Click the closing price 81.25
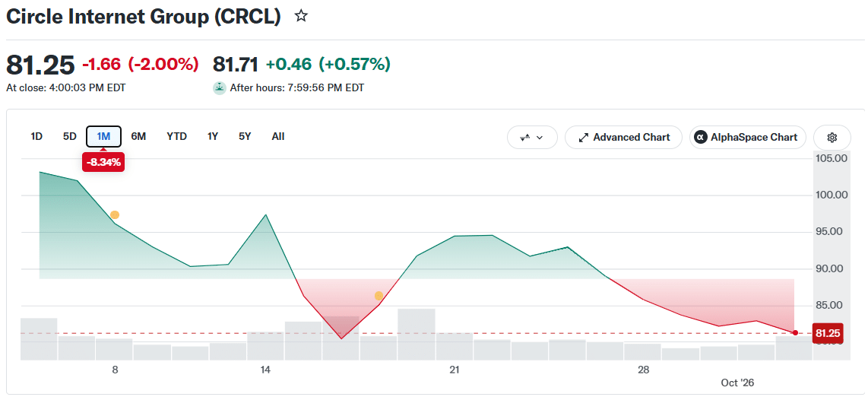Screen dimensions: 868x397 pos(40,65)
